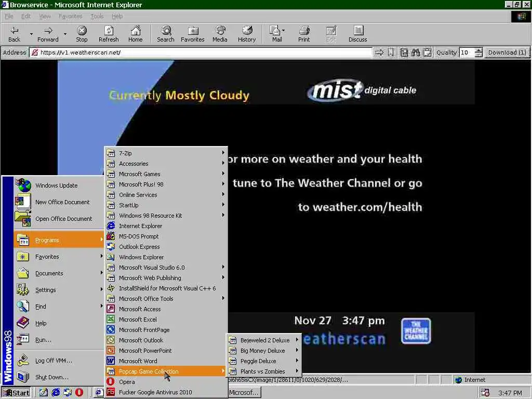Open the Media toolbar icon
Viewport: 532px width, 399px height.
click(220, 34)
